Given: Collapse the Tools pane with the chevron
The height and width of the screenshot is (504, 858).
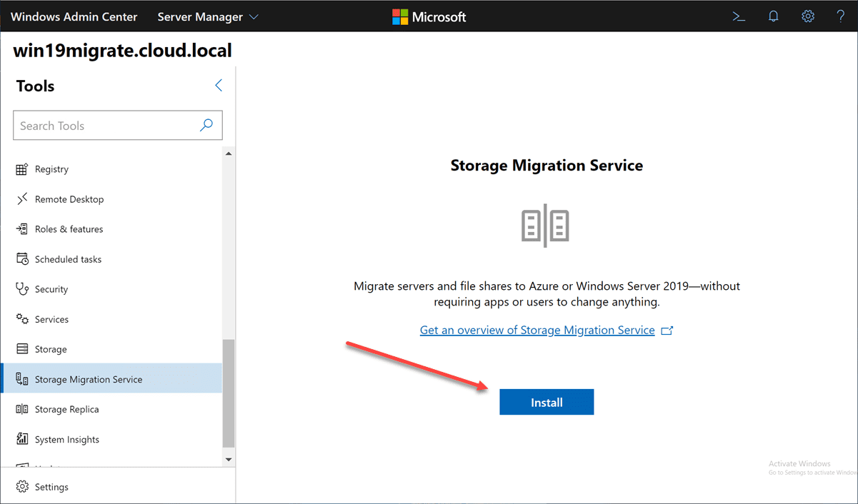Looking at the screenshot, I should click(x=219, y=85).
